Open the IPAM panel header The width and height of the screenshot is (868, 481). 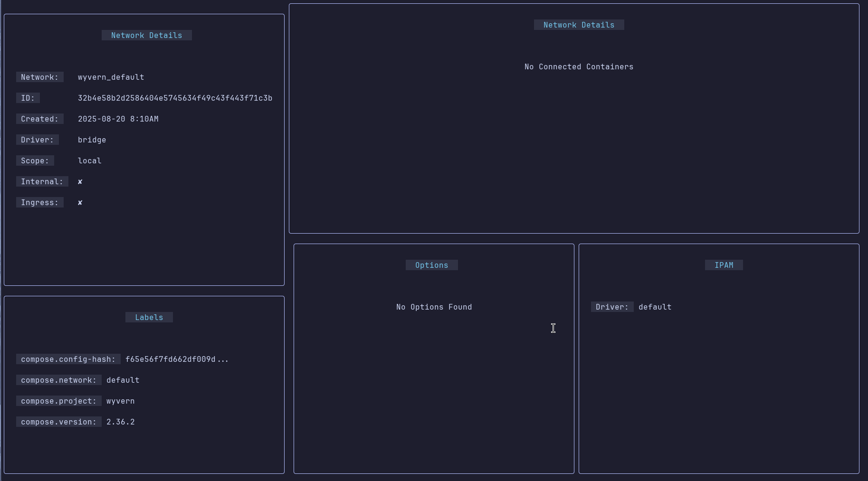724,265
